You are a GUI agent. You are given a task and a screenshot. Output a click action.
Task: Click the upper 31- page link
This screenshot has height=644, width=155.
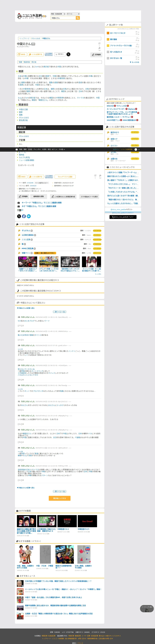point(64,312)
